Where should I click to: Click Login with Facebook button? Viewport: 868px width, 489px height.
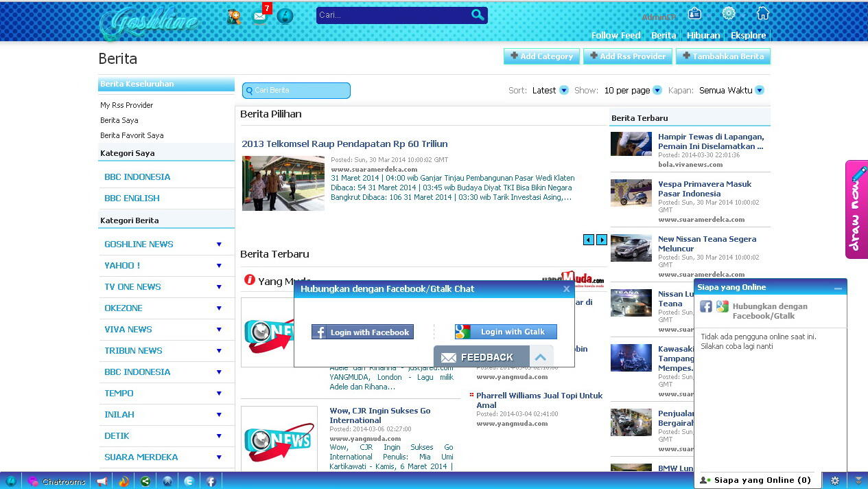(362, 332)
